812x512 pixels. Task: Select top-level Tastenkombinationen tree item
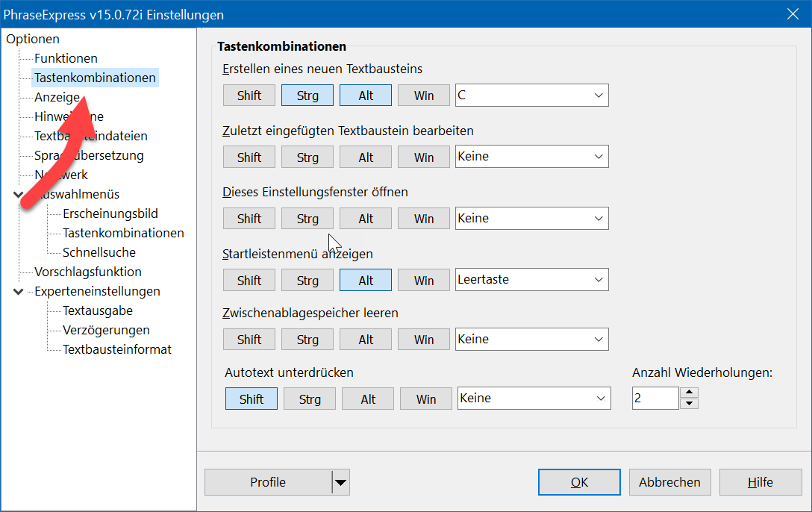(x=95, y=78)
